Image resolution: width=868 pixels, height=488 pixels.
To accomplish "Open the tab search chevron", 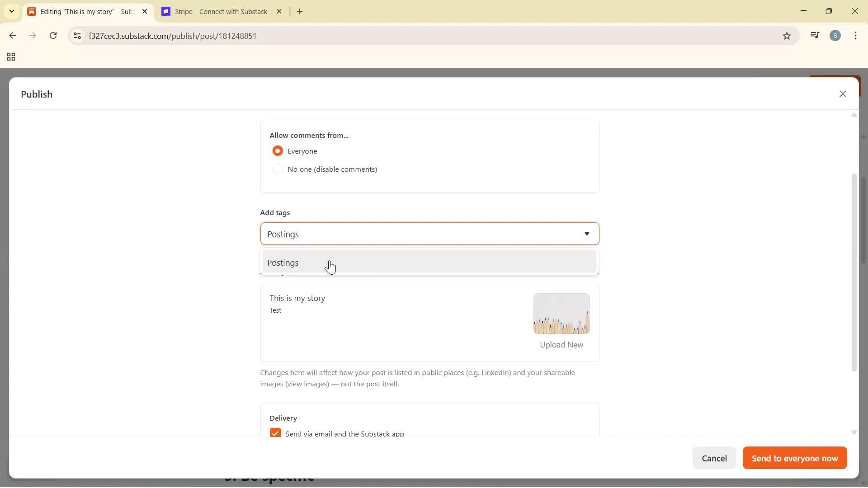I will [x=11, y=11].
